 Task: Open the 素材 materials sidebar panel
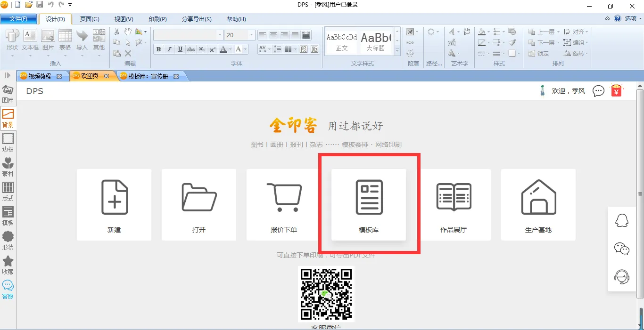[8, 167]
